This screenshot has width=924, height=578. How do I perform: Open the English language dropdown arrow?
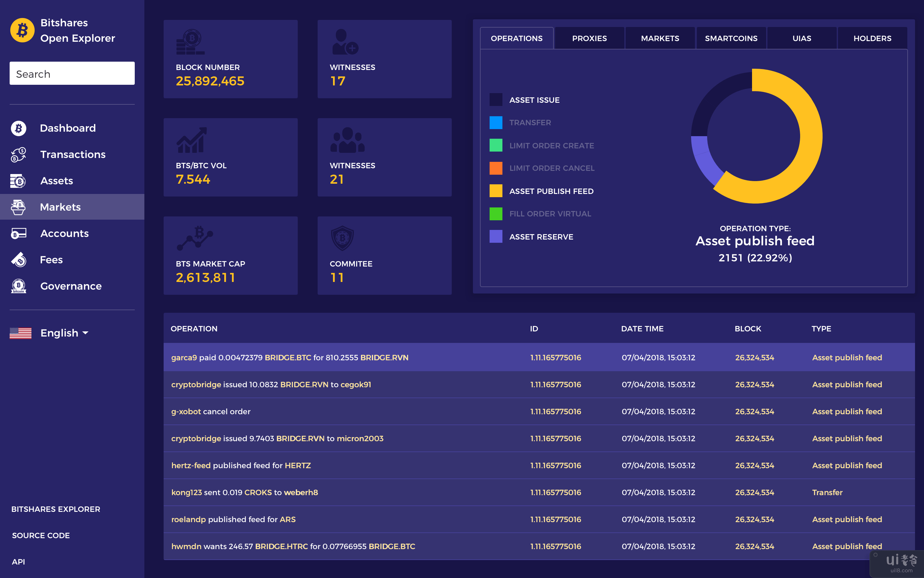click(86, 333)
